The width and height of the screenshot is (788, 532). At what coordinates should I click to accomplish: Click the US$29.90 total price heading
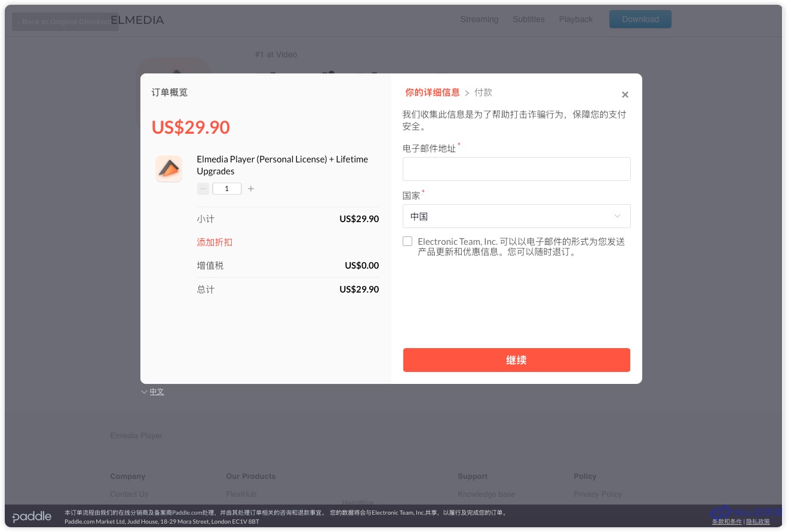[191, 127]
